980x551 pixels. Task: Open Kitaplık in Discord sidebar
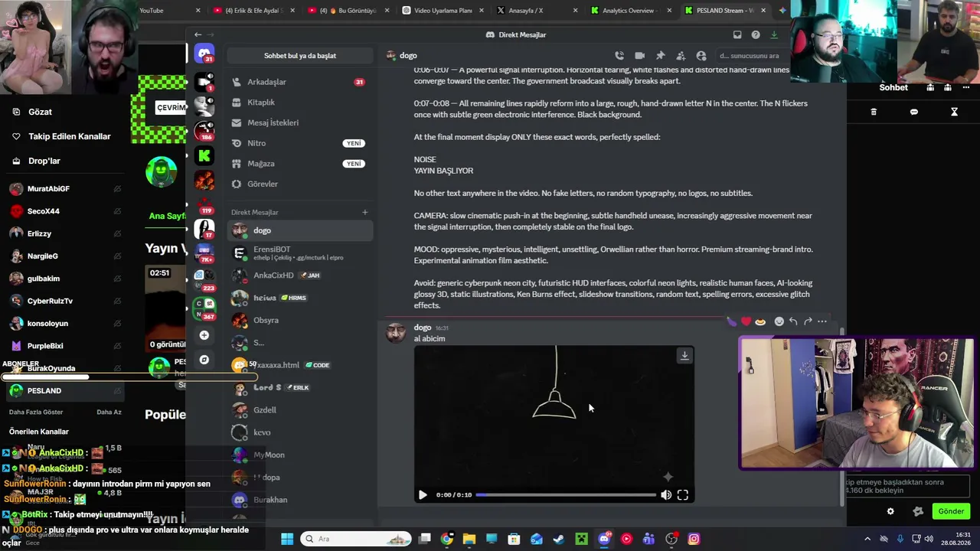click(300, 103)
